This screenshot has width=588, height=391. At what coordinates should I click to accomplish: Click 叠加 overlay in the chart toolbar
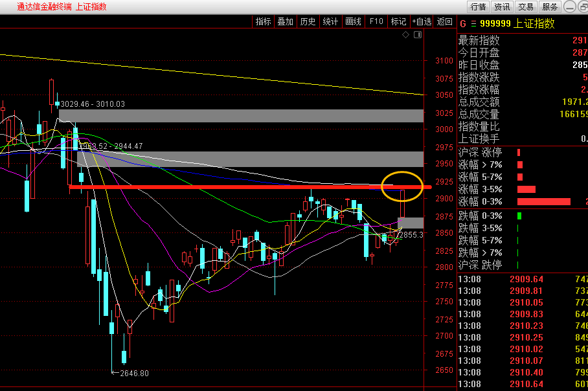(285, 21)
